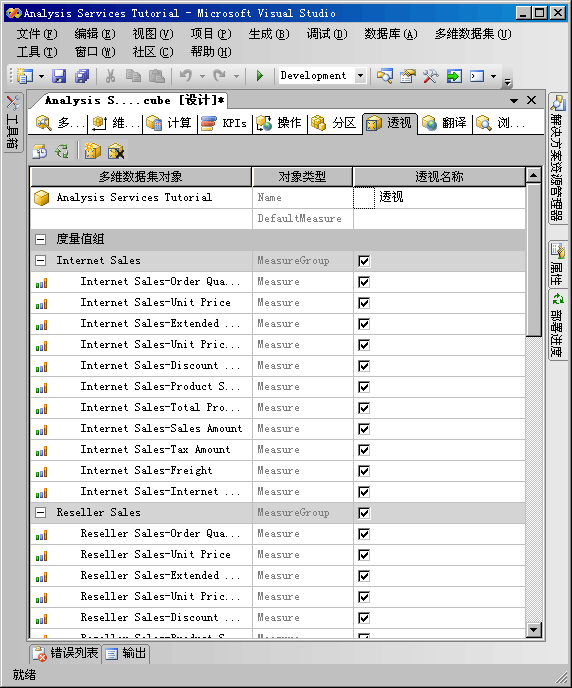Click the command window toolbar icon
This screenshot has width=572, height=688.
(x=477, y=76)
